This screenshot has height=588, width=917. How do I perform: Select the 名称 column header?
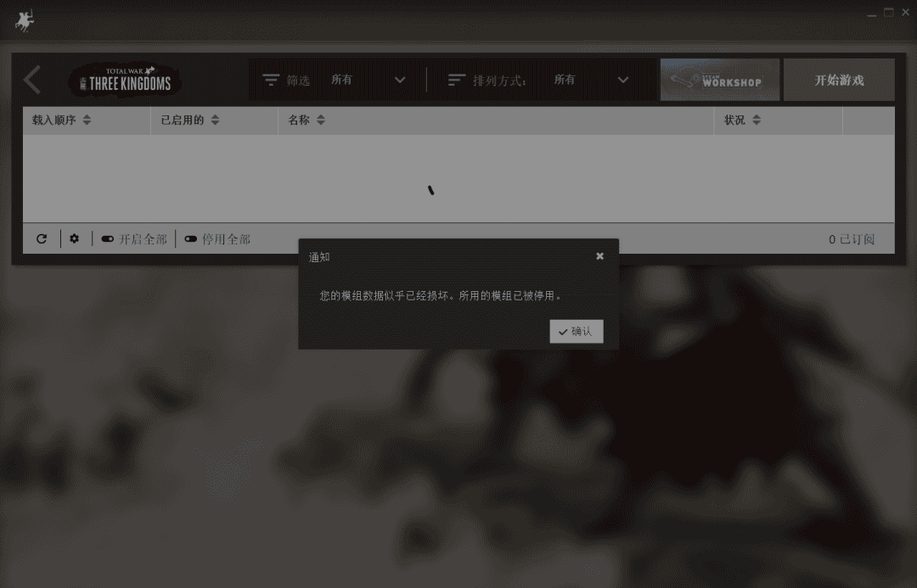(300, 120)
